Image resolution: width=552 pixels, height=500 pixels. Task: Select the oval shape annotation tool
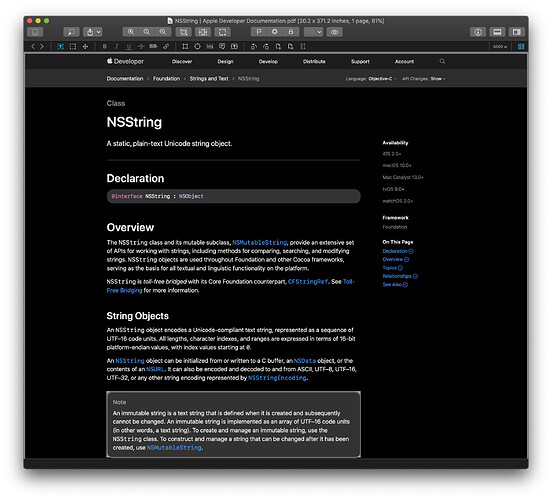point(197,46)
